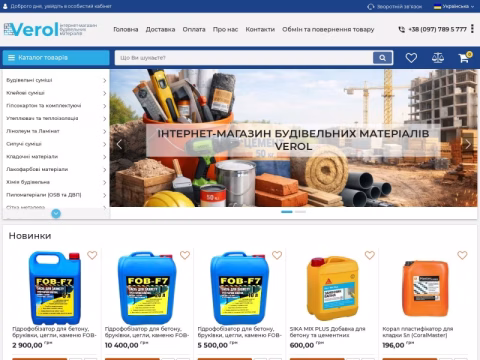Click the main construction materials banner

[x=293, y=138]
